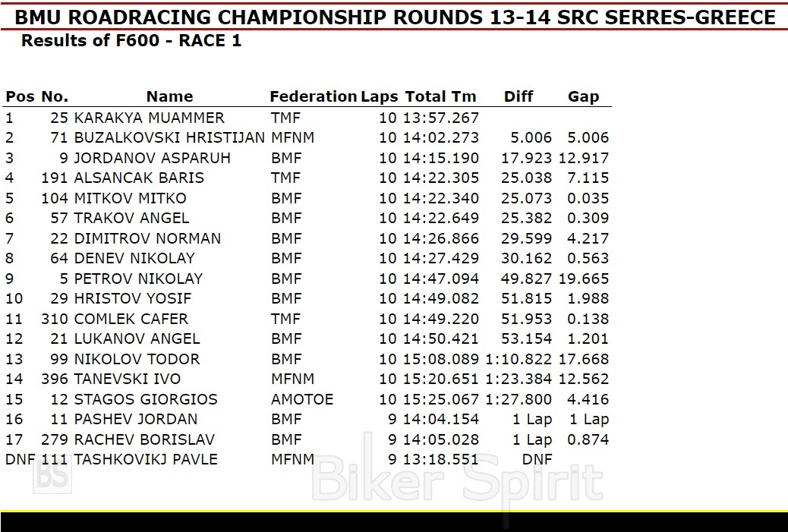Select rider name JORDANOV ASPARUH

(x=152, y=158)
